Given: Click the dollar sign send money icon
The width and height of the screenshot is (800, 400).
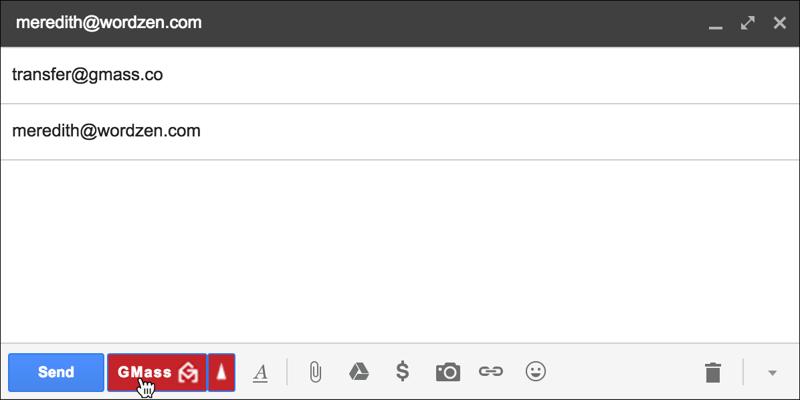Looking at the screenshot, I should coord(402,372).
